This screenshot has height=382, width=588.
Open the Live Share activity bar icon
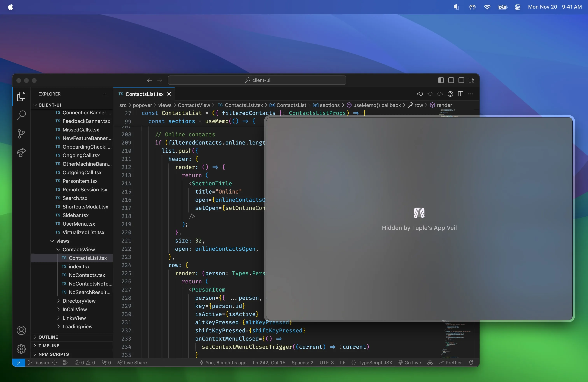click(21, 152)
